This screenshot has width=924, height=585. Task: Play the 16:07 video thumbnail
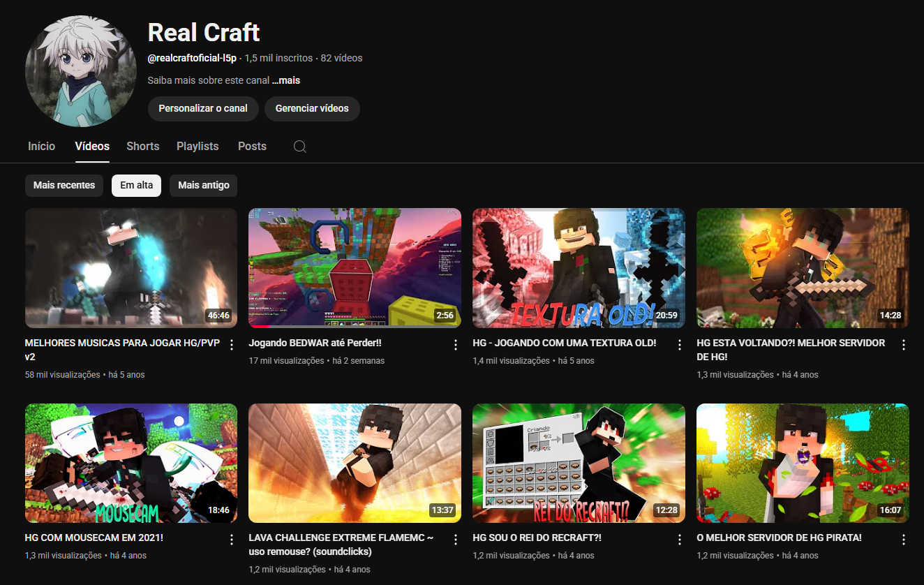tap(803, 463)
